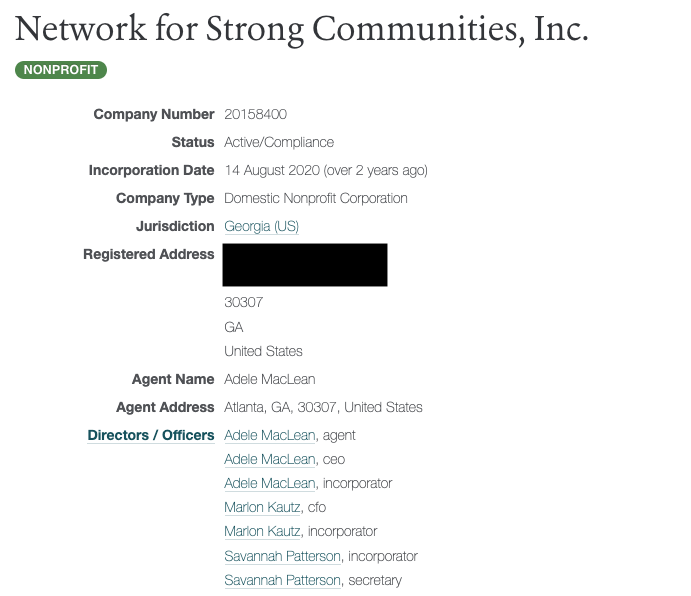Click the redacted registered address block
This screenshot has height=596, width=691.
(x=305, y=264)
